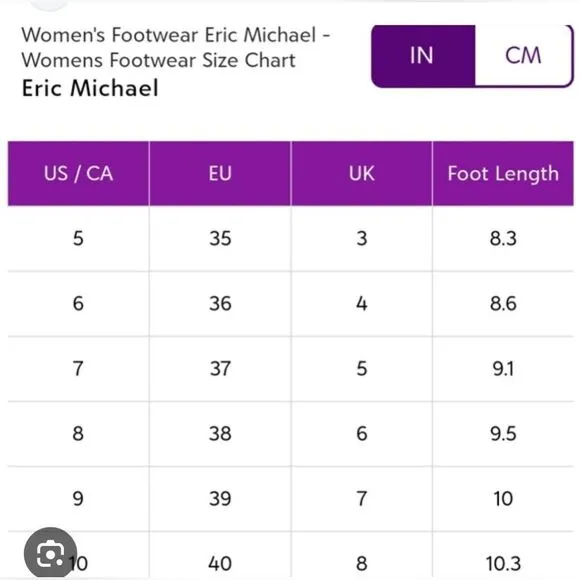Switch units to CM
Screen dimensions: 580x580
(523, 56)
